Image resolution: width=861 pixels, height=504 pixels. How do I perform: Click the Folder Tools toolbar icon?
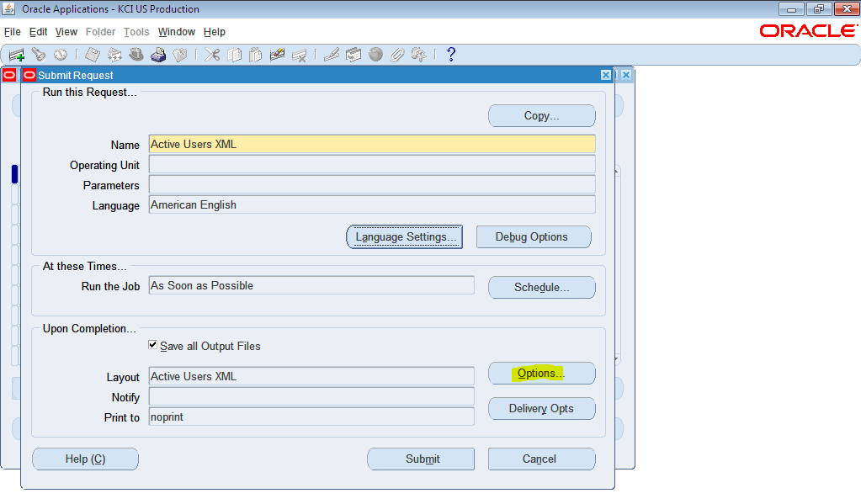coord(419,55)
